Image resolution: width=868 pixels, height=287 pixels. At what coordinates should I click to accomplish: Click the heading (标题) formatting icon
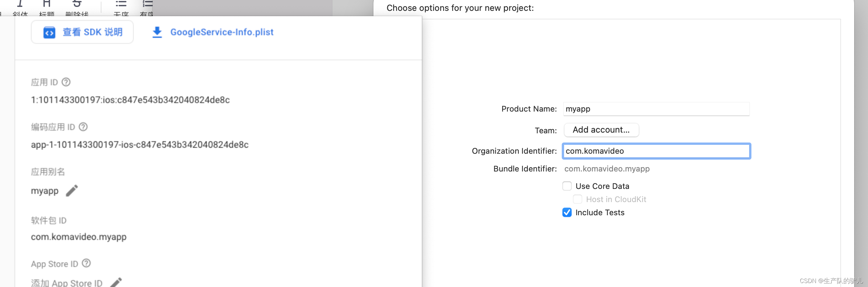[46, 5]
